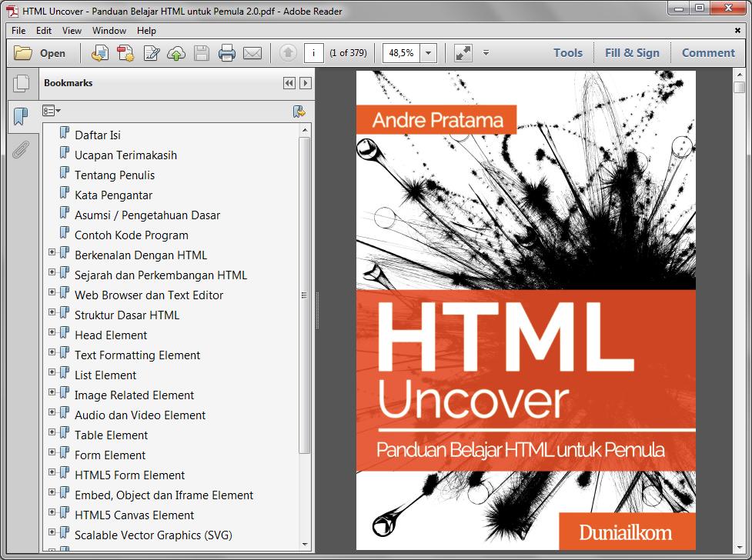Click the Save floppy disk icon
Viewport: 752px width, 560px height.
202,53
